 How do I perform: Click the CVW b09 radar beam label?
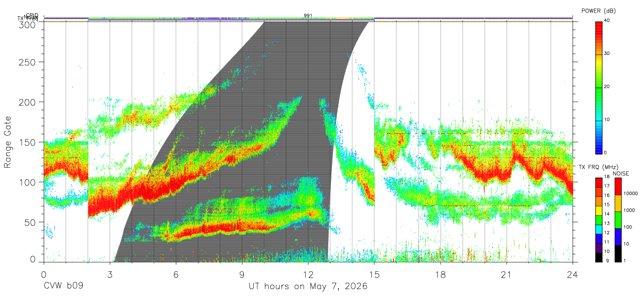tap(63, 287)
